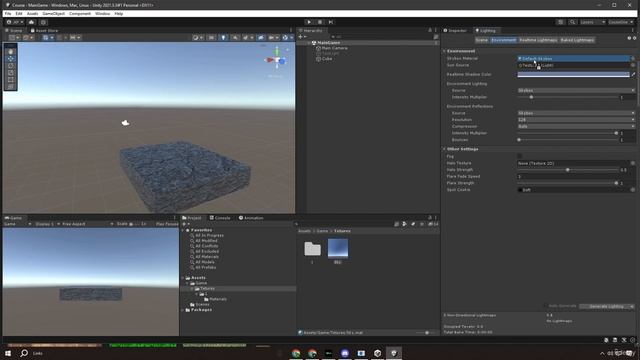
Task: Open the Gizmos dropdown in Scene toolbar
Action: [x=287, y=38]
